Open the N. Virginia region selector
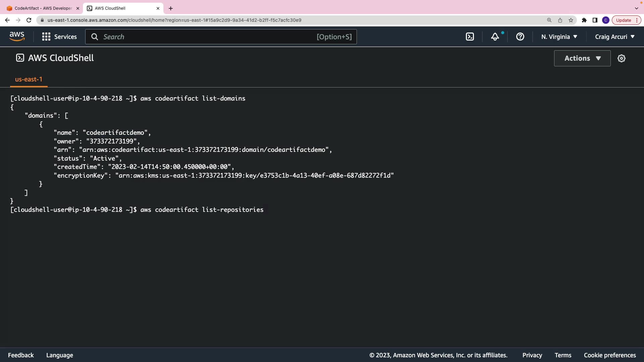Image resolution: width=644 pixels, height=362 pixels. 559,37
